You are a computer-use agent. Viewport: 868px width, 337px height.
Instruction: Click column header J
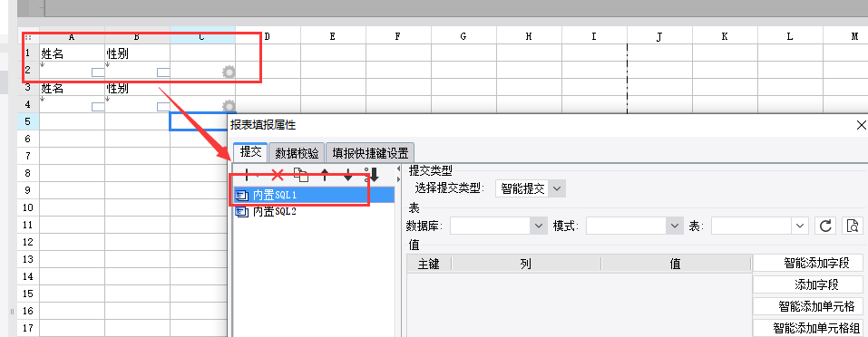coord(660,36)
